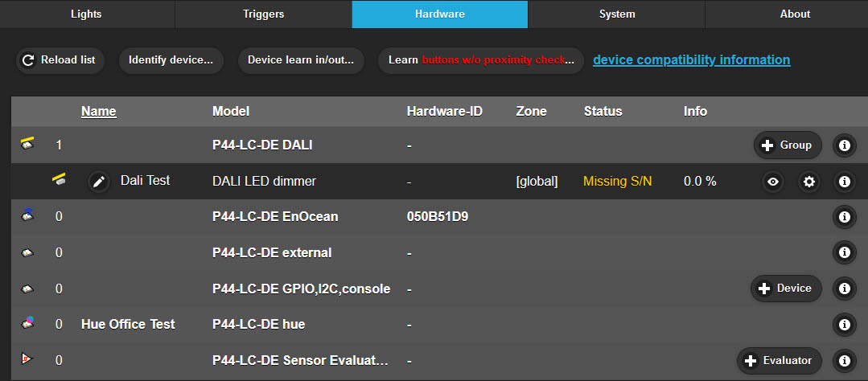868x381 pixels.
Task: Click the Identify device... button
Action: pos(171,60)
